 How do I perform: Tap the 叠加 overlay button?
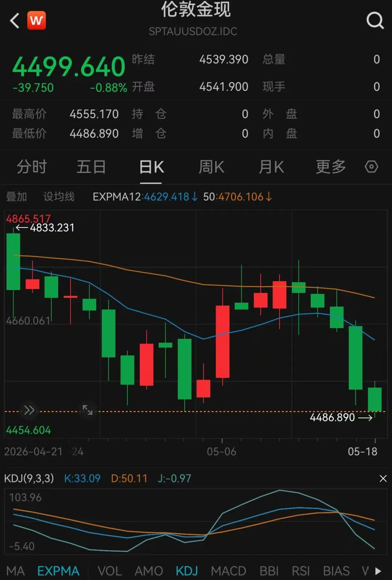[x=16, y=197]
